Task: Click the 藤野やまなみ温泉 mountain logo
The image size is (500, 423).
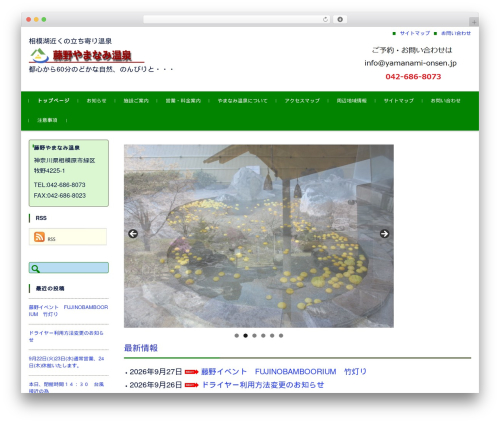Action: pyautogui.click(x=39, y=55)
